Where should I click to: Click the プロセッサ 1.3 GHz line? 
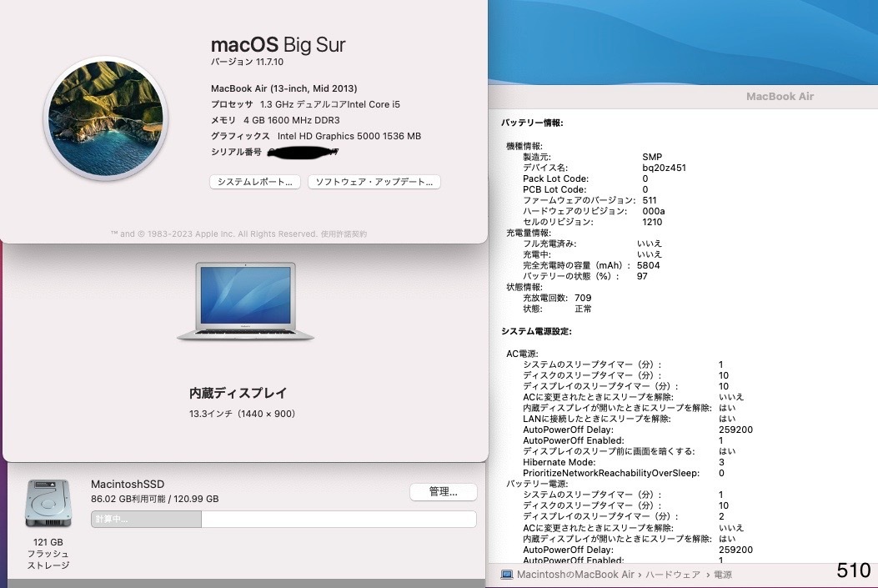point(305,104)
